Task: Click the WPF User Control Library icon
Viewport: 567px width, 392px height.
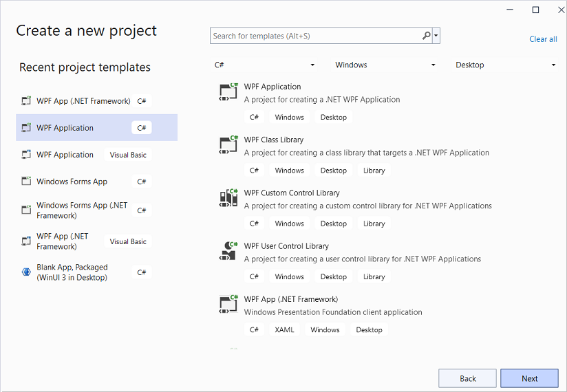Action: 228,251
